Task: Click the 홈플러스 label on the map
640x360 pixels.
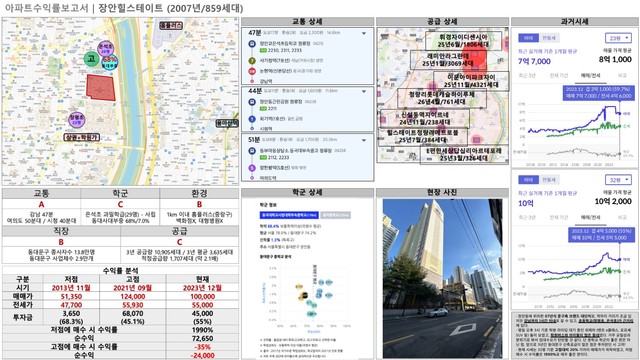Action: pos(171,25)
